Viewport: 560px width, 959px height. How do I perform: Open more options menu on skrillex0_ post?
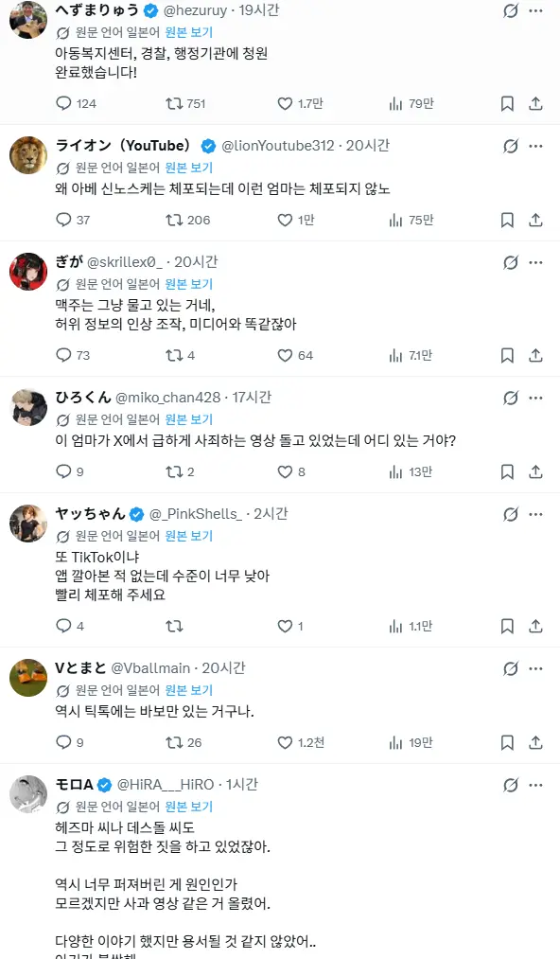pos(535,262)
